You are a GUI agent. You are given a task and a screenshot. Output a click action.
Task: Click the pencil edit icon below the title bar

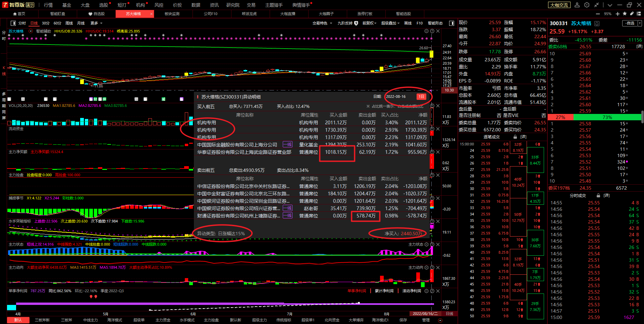click(x=632, y=14)
